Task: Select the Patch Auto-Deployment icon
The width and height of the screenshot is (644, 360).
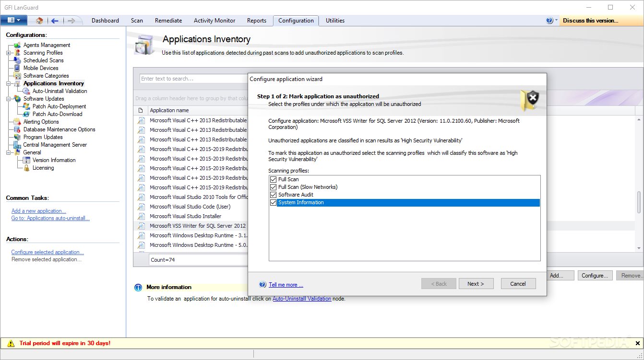Action: coord(26,106)
